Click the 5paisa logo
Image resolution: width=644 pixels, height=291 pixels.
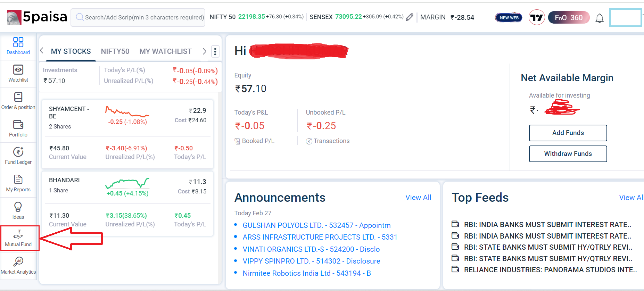(37, 17)
